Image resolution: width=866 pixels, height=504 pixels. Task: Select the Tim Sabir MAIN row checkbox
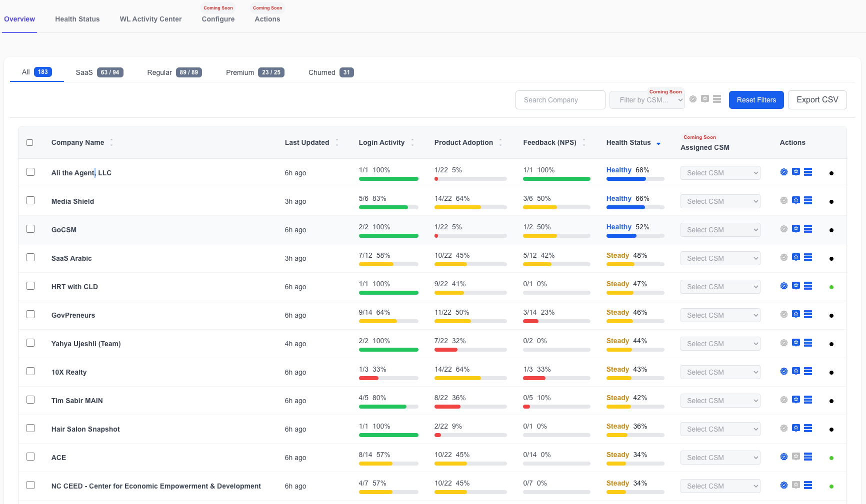pos(30,400)
